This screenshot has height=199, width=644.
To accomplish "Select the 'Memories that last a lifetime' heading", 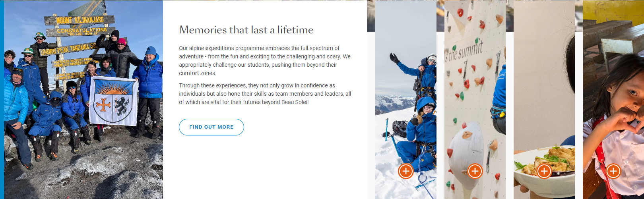I will (246, 30).
